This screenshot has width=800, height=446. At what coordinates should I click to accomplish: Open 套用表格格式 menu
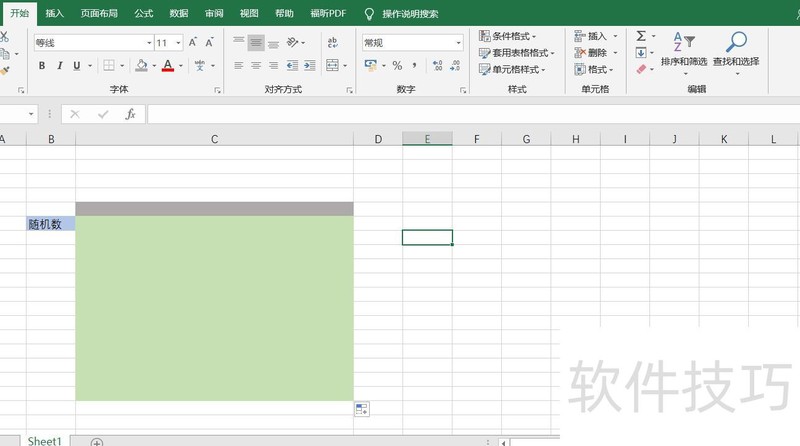click(x=516, y=53)
